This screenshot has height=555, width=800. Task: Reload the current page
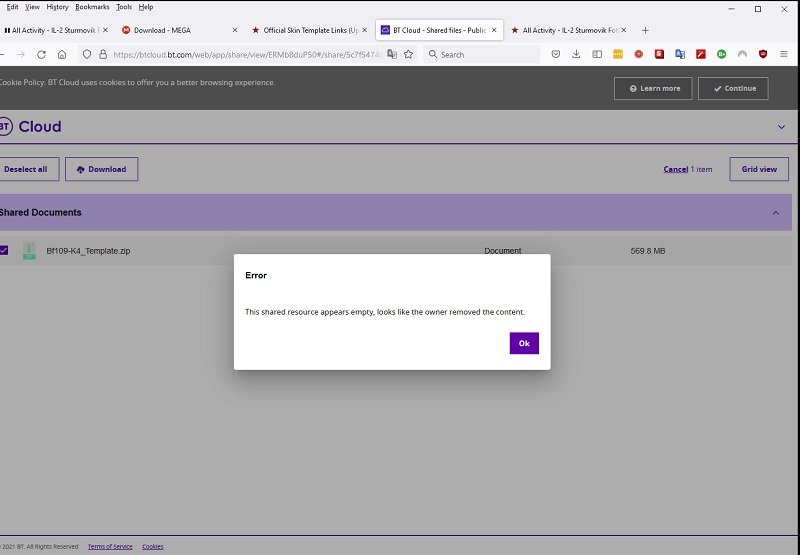pos(41,55)
